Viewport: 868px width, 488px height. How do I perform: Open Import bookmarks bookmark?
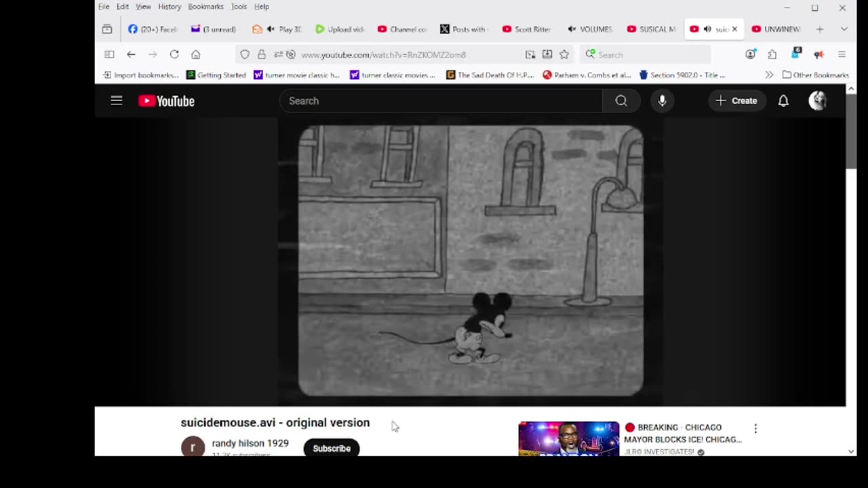[140, 75]
